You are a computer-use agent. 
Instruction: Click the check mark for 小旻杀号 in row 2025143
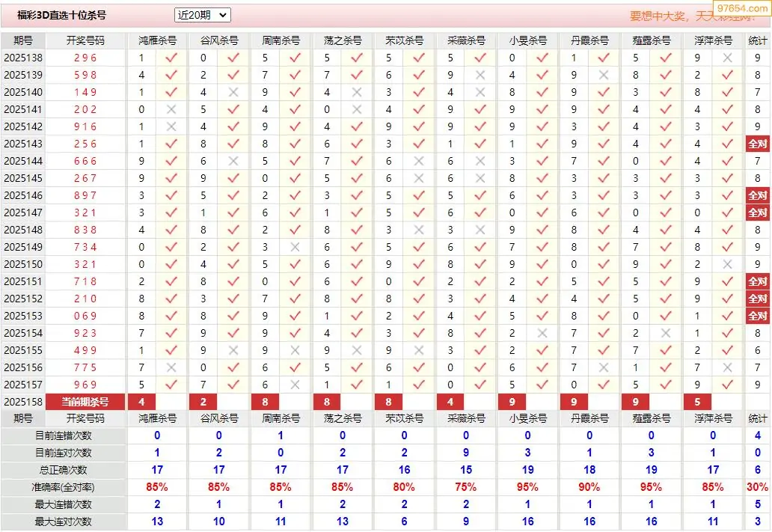[542, 144]
